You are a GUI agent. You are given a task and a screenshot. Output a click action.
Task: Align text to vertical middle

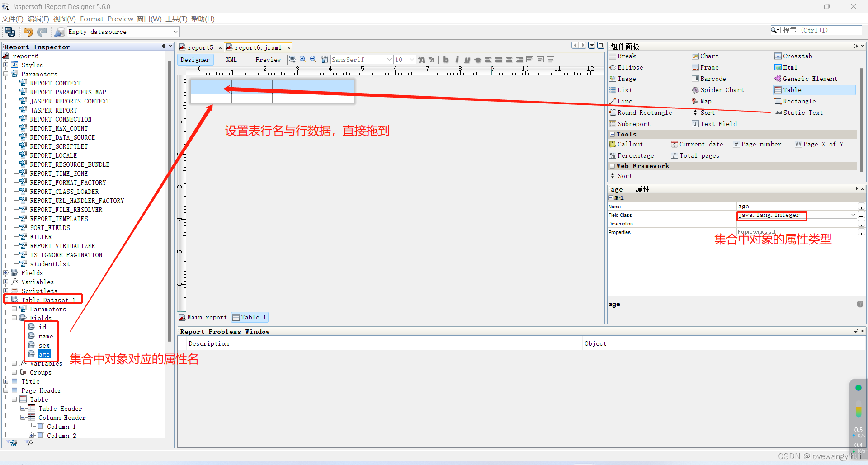pyautogui.click(x=540, y=59)
